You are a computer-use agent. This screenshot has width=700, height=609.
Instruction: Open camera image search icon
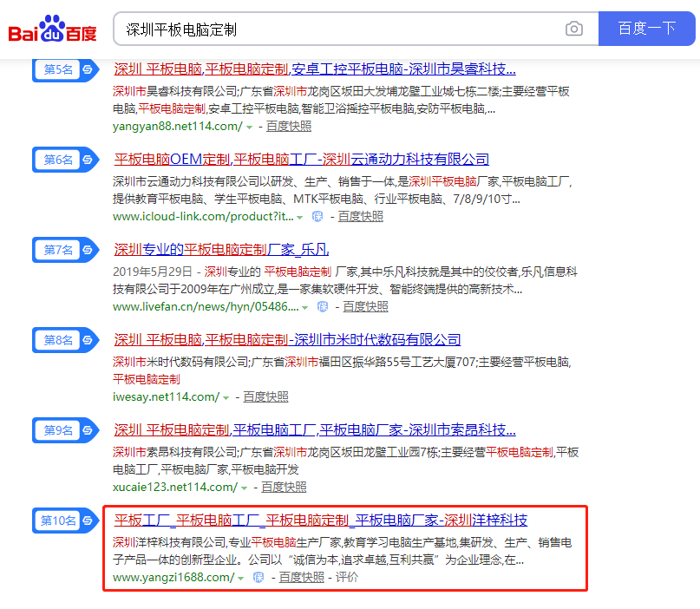tap(573, 29)
